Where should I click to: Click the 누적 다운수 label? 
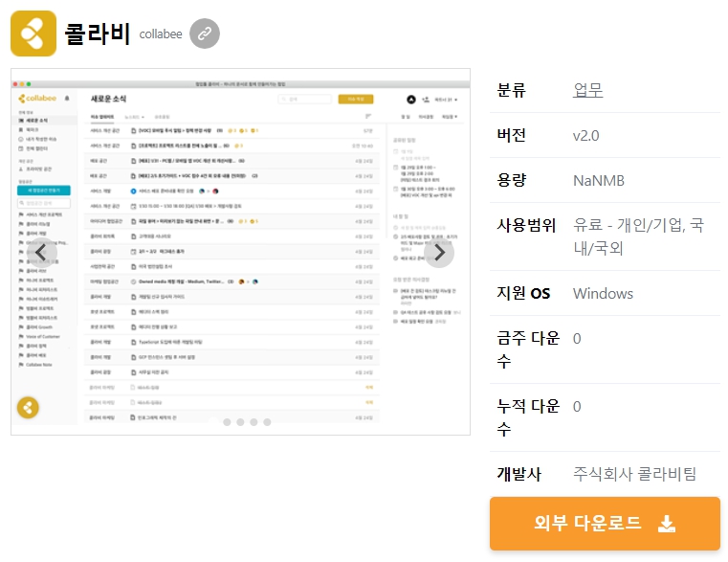point(528,417)
